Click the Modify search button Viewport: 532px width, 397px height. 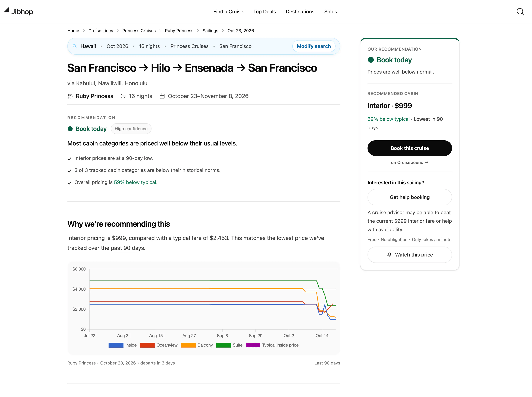click(x=314, y=46)
